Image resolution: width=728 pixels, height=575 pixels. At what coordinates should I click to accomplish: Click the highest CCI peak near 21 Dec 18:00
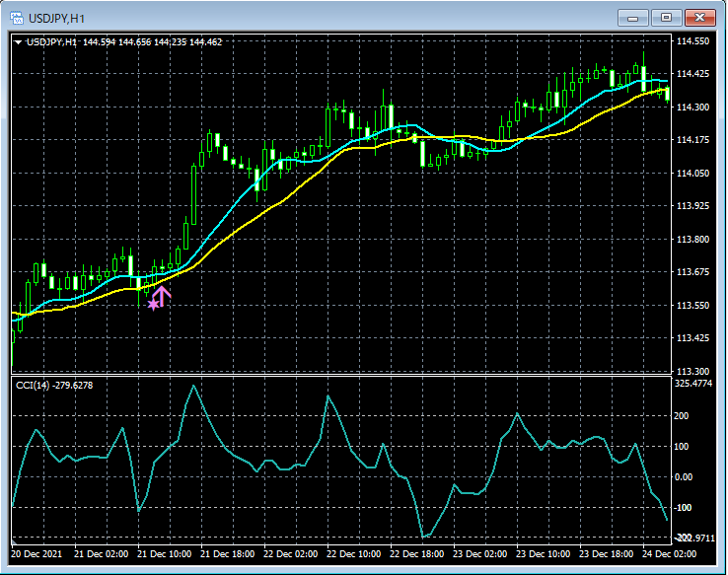click(194, 386)
